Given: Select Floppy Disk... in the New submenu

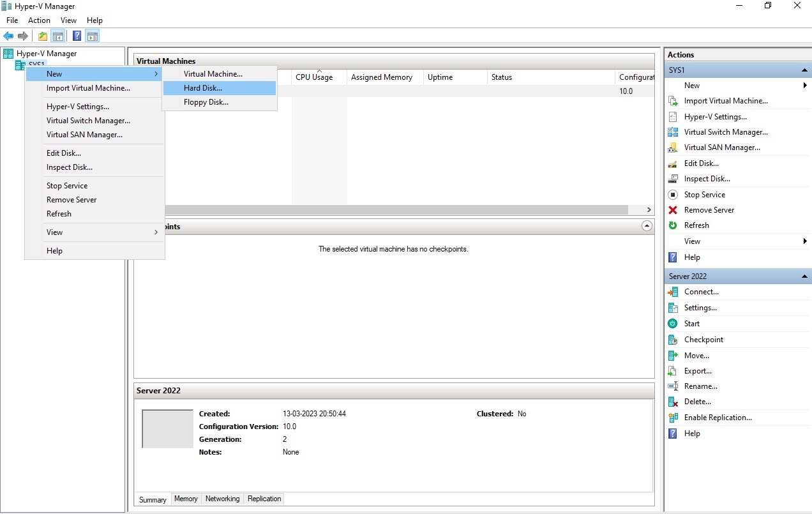Looking at the screenshot, I should tap(220, 102).
